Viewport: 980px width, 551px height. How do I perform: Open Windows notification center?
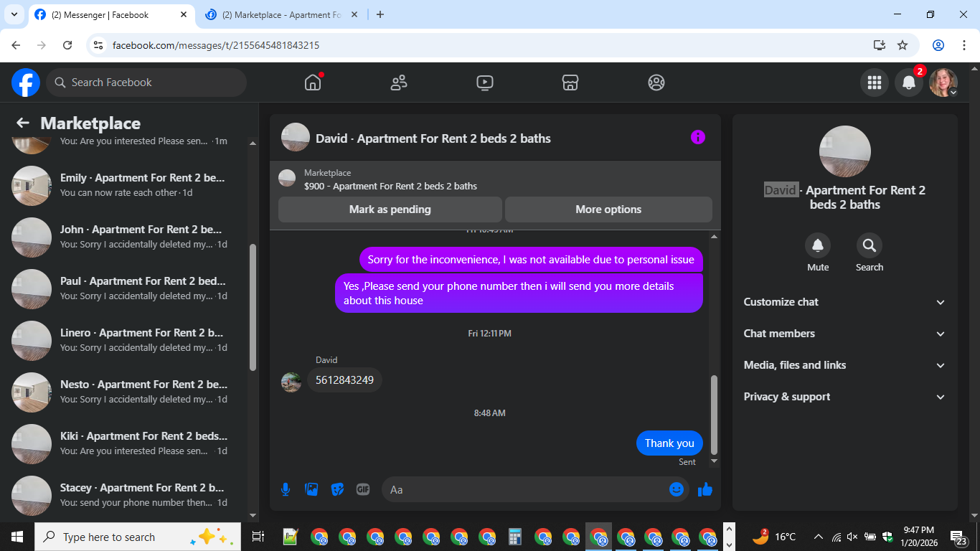pyautogui.click(x=959, y=537)
